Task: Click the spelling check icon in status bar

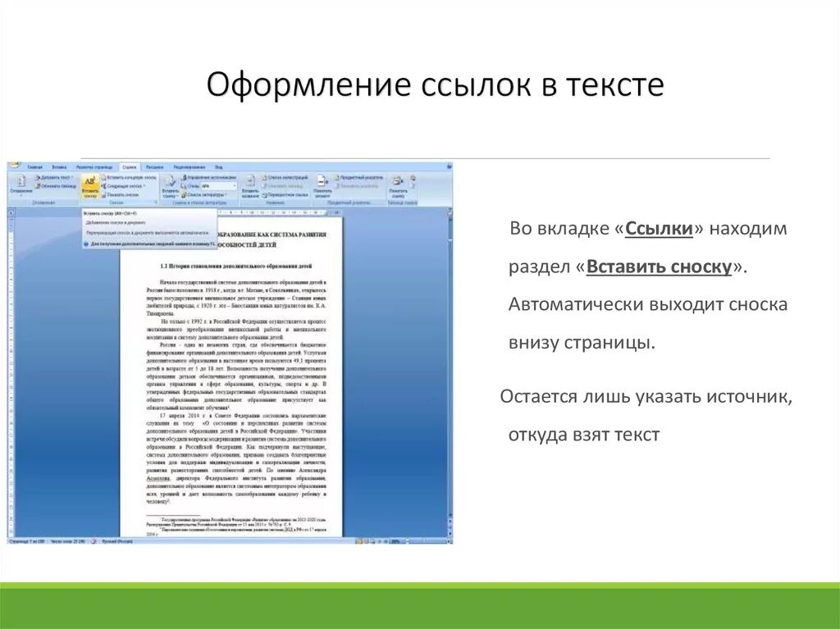Action: pos(94,542)
